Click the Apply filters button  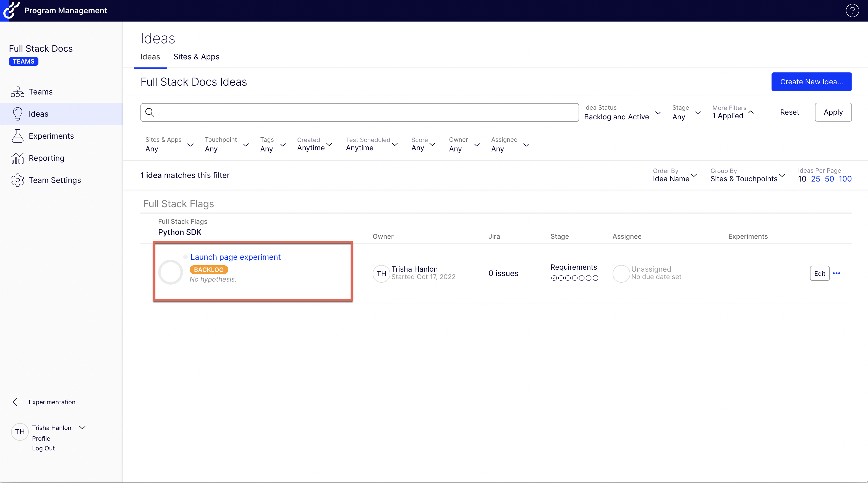[833, 112]
